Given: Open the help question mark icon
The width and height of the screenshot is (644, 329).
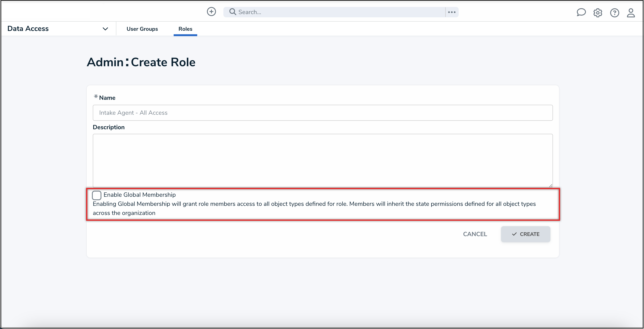Looking at the screenshot, I should point(615,13).
